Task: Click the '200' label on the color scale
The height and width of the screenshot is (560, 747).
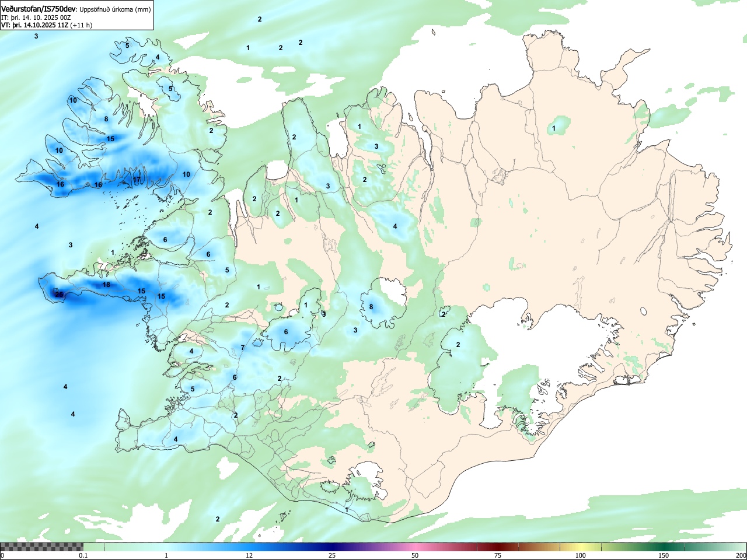Action: [x=741, y=555]
